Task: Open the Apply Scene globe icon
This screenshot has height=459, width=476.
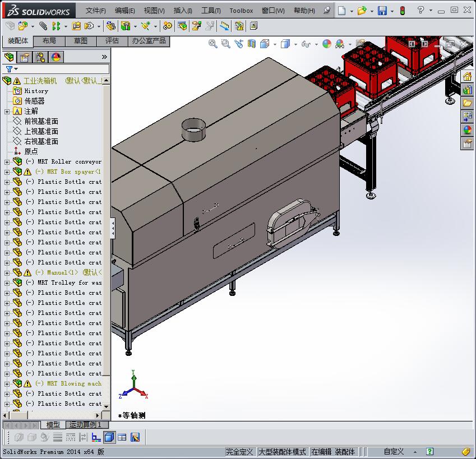Action: coord(339,44)
